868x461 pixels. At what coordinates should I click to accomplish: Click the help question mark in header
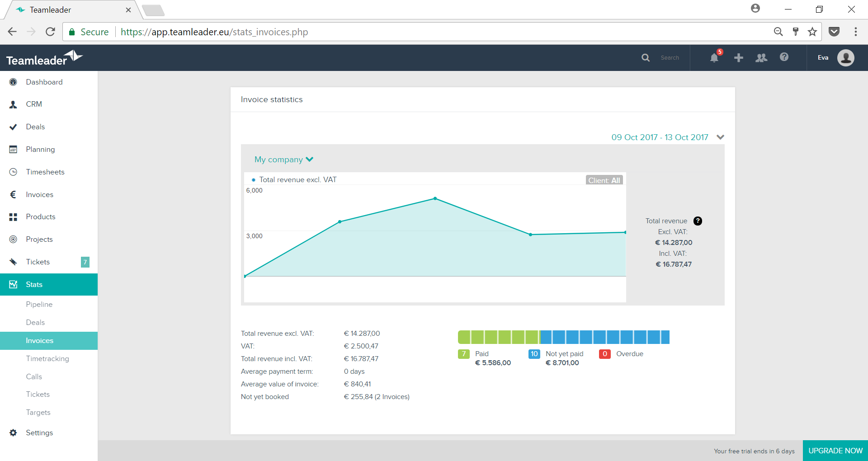[x=784, y=57]
